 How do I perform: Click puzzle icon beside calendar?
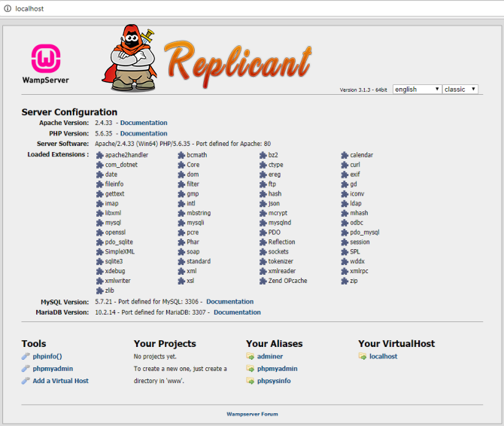click(x=345, y=155)
